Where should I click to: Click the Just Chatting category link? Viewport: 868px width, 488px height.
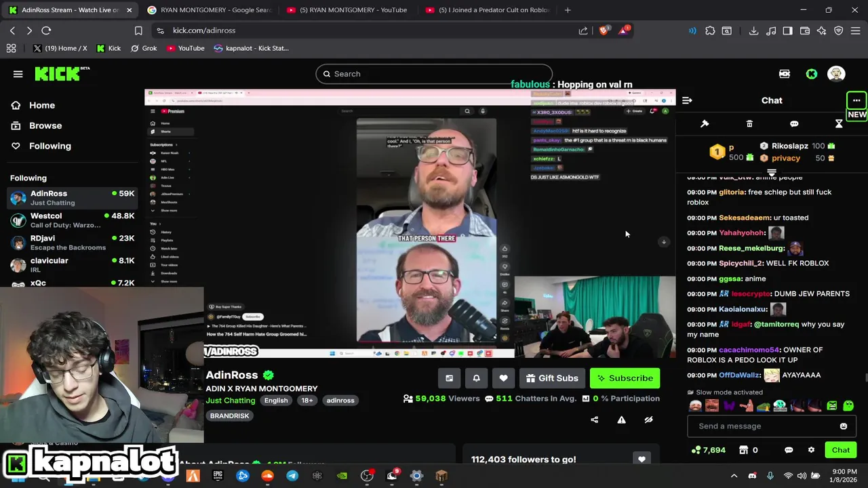pyautogui.click(x=231, y=401)
